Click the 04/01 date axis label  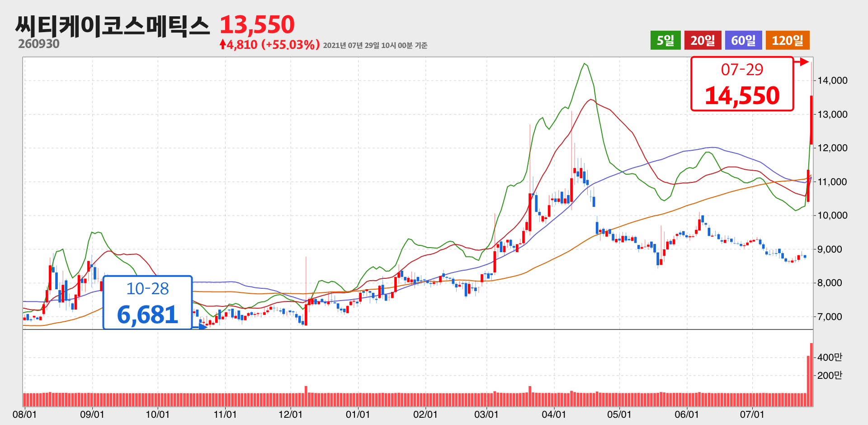click(x=554, y=415)
